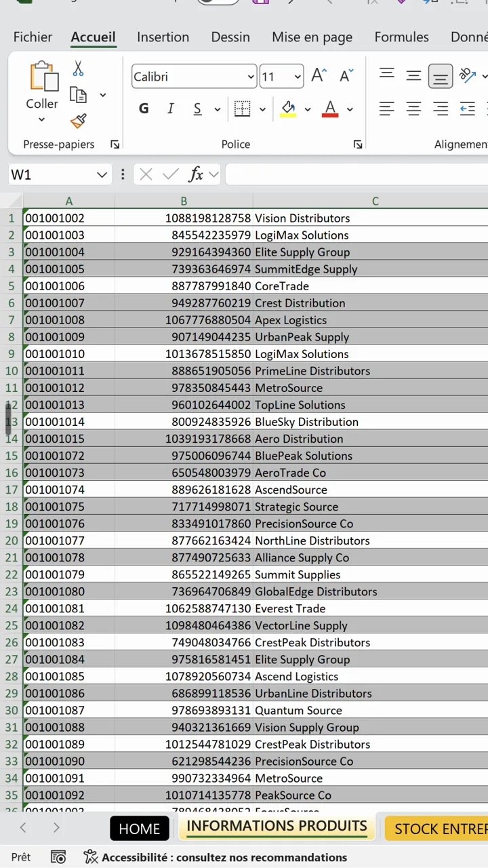The height and width of the screenshot is (868, 488).
Task: Apply yellow fill color highlight
Action: point(288,108)
